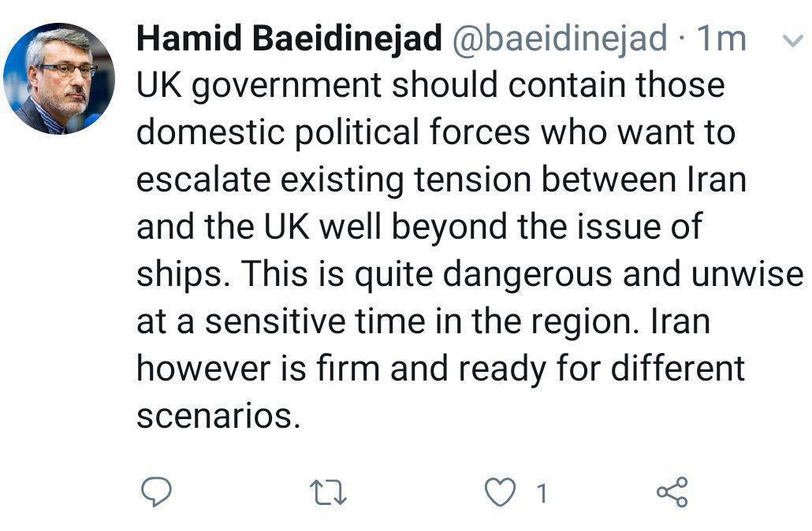Like the tweet with the heart icon

click(498, 492)
